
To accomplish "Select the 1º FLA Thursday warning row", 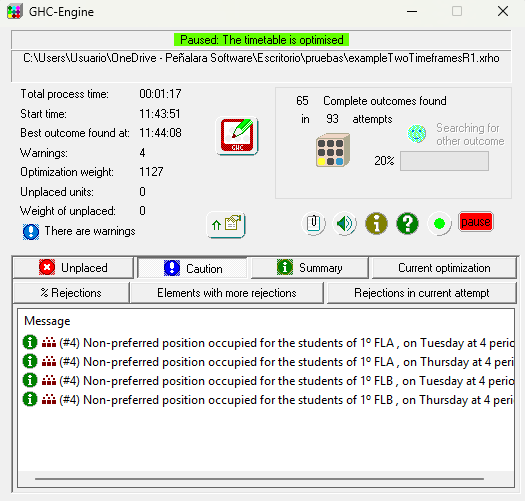I will pyautogui.click(x=267, y=362).
